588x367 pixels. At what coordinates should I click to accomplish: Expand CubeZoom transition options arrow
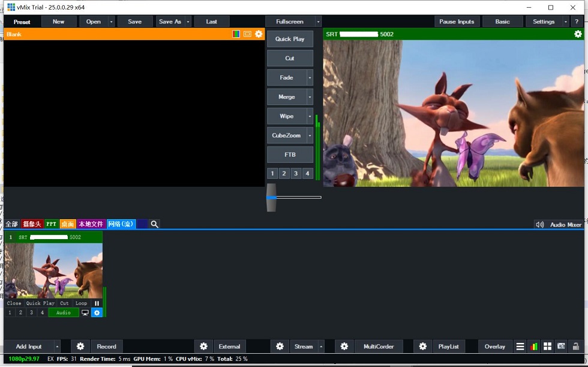pos(310,136)
